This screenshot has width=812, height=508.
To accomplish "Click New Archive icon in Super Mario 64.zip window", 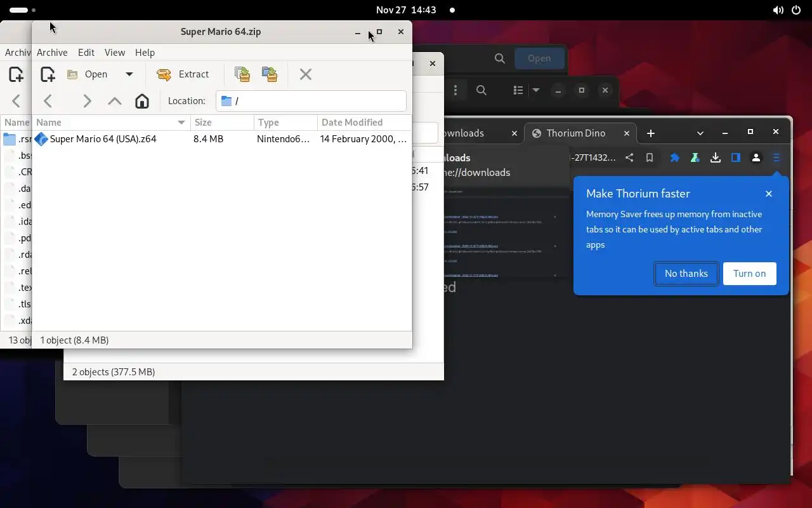I will (48, 74).
